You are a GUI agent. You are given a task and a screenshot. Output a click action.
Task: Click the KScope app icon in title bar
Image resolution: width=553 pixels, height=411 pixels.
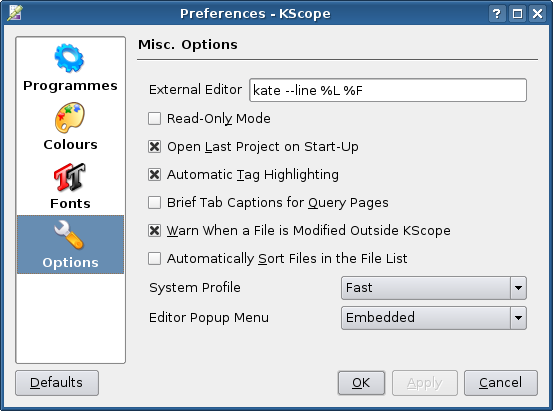click(15, 13)
